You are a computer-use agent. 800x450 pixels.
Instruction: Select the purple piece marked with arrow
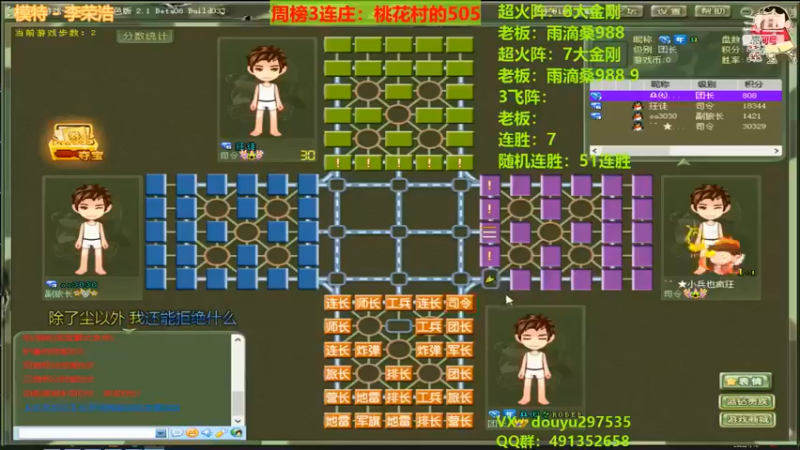coord(490,279)
